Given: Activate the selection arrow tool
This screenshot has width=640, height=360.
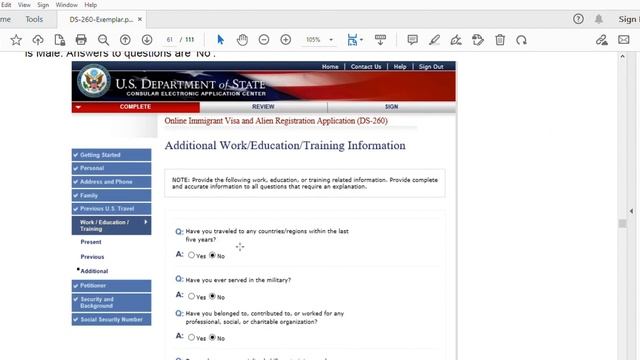Looking at the screenshot, I should pyautogui.click(x=220, y=40).
